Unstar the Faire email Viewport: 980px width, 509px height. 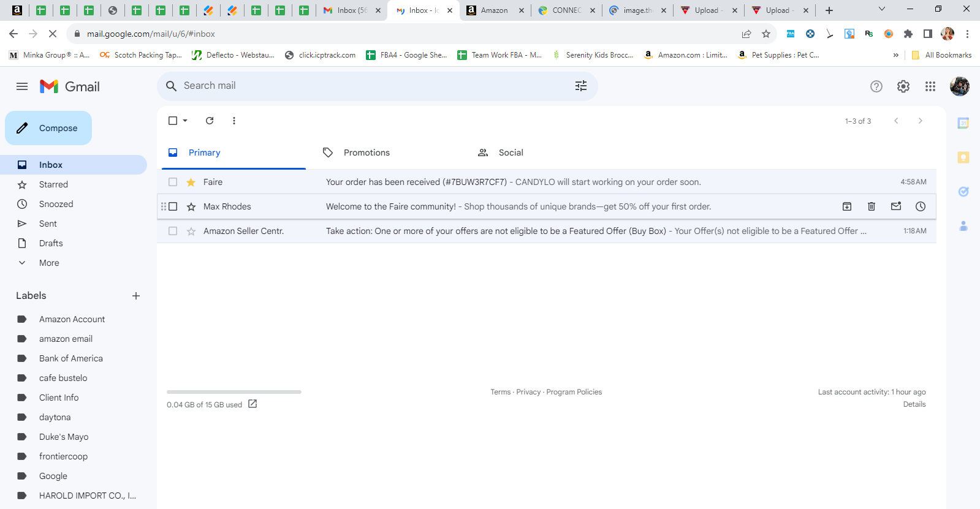[191, 182]
